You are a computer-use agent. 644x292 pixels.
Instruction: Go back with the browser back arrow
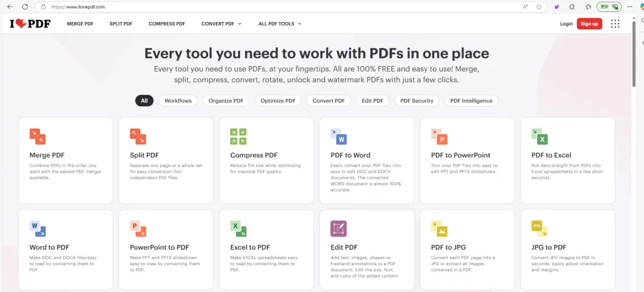pyautogui.click(x=10, y=7)
